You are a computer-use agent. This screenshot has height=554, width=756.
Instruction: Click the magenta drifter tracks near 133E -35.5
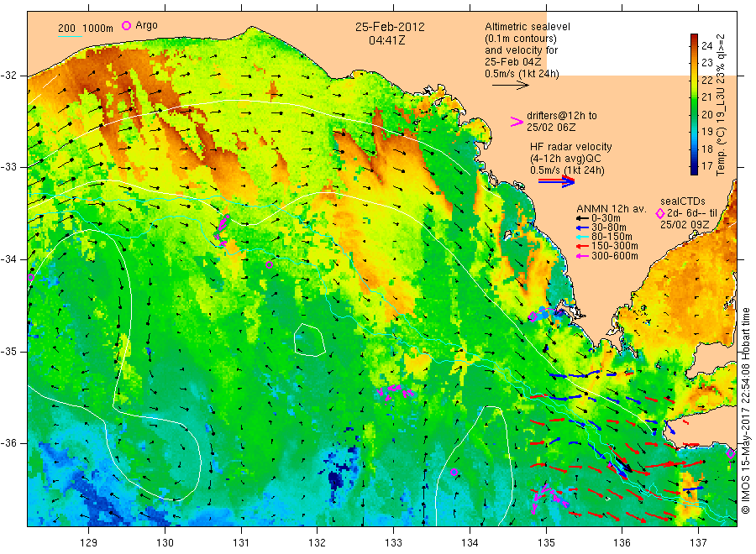click(x=395, y=391)
